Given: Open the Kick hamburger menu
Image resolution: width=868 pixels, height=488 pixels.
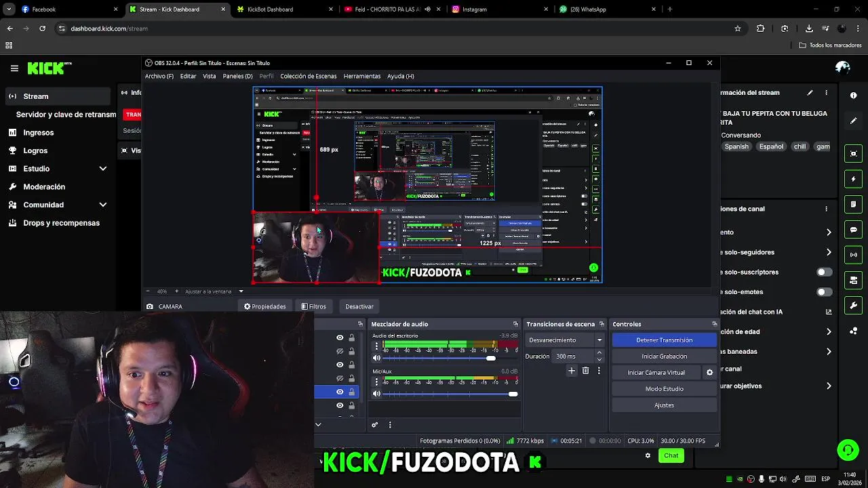Looking at the screenshot, I should (14, 68).
